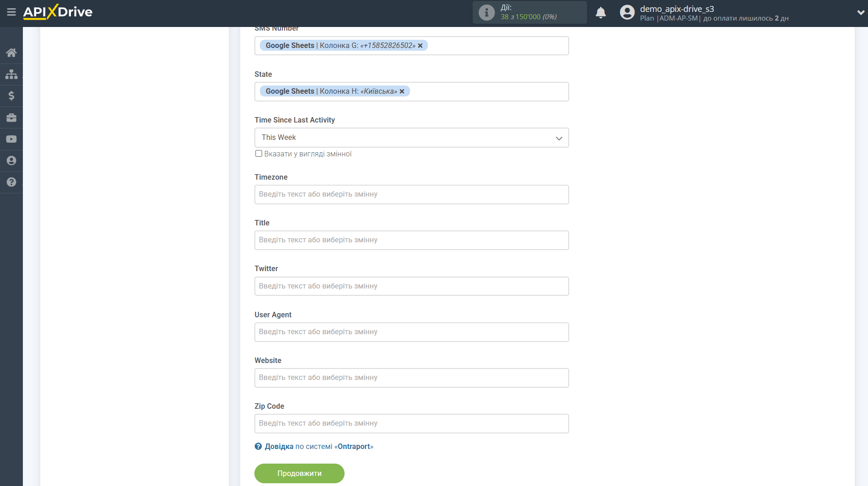
Task: Open the notifications bell
Action: coord(600,13)
